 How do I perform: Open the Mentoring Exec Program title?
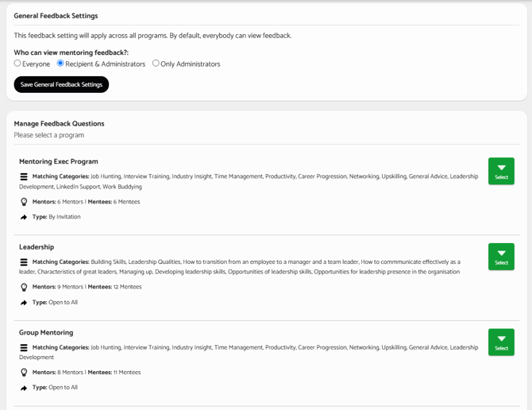click(x=59, y=161)
